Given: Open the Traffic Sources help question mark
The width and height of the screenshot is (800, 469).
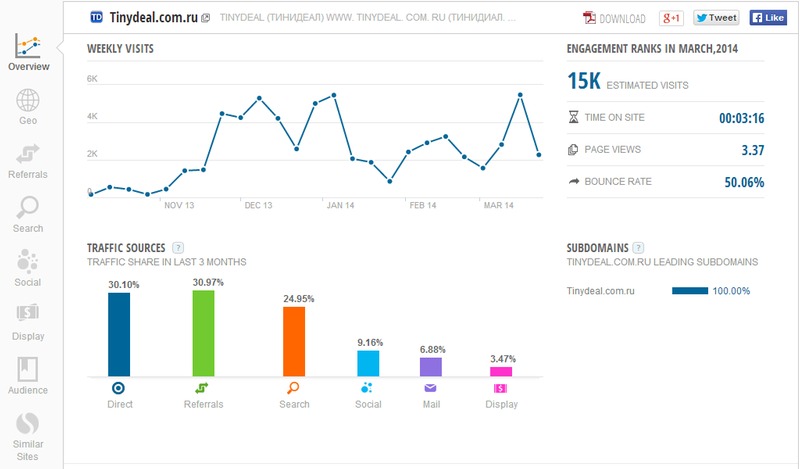Looking at the screenshot, I should click(x=178, y=248).
